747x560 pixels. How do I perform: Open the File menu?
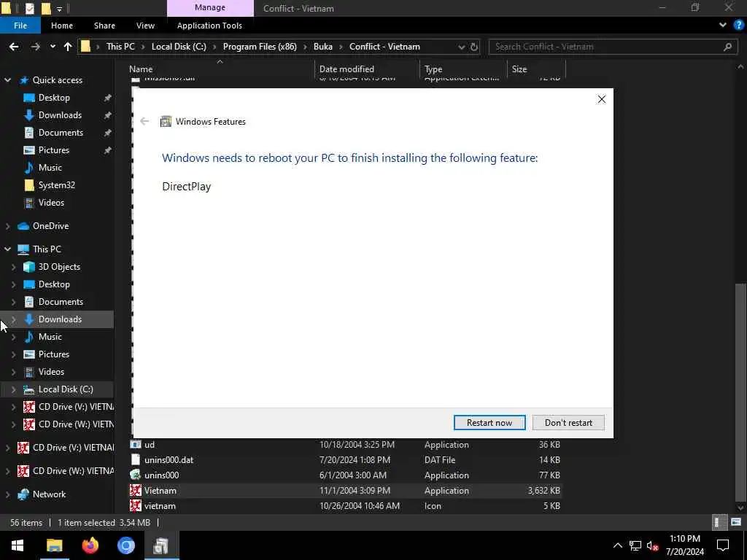(20, 26)
